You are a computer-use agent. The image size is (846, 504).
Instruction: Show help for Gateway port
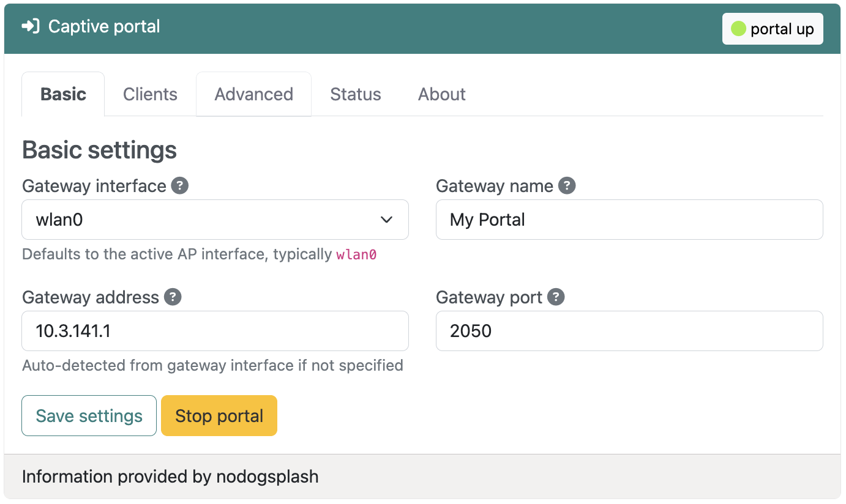click(556, 297)
